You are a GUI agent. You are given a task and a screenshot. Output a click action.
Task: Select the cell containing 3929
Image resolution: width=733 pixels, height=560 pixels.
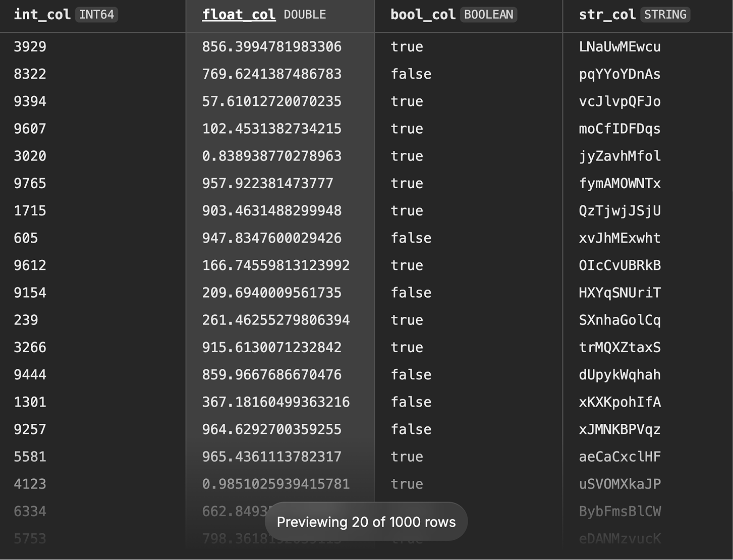(30, 47)
